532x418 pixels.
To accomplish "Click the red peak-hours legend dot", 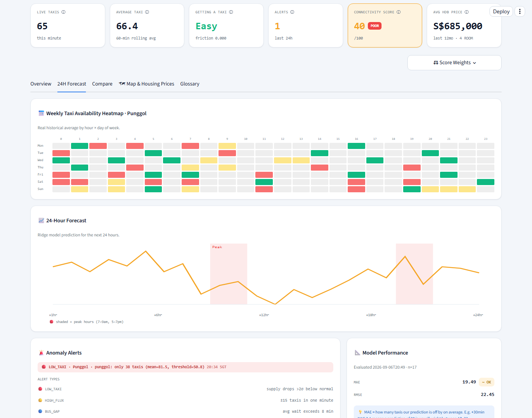I will pyautogui.click(x=51, y=322).
